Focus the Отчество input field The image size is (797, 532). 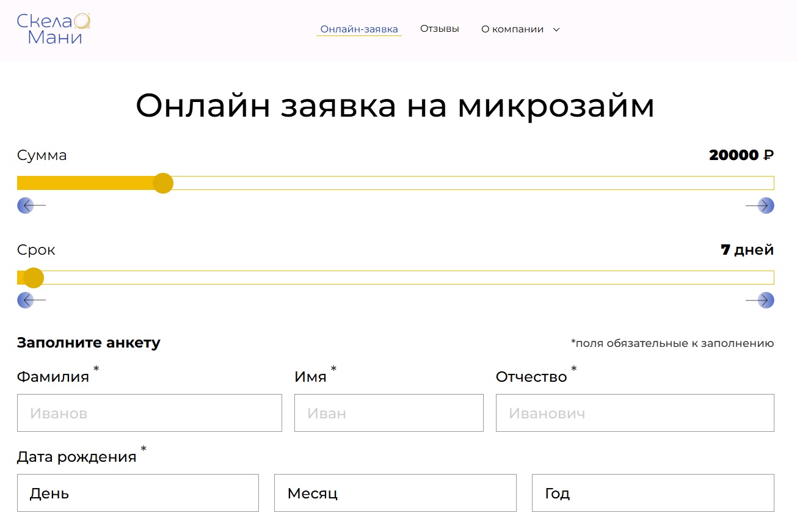[635, 413]
